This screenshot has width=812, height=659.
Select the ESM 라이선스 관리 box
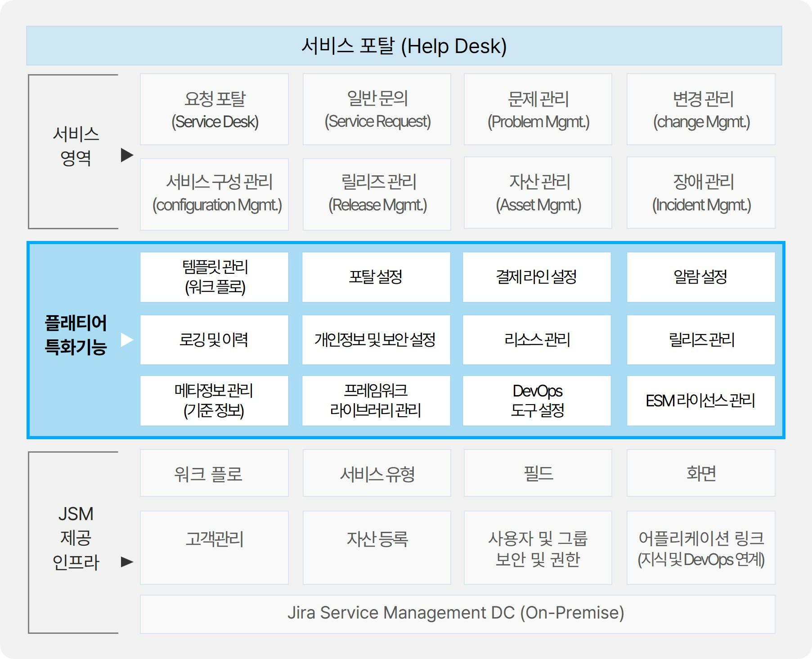coord(701,401)
